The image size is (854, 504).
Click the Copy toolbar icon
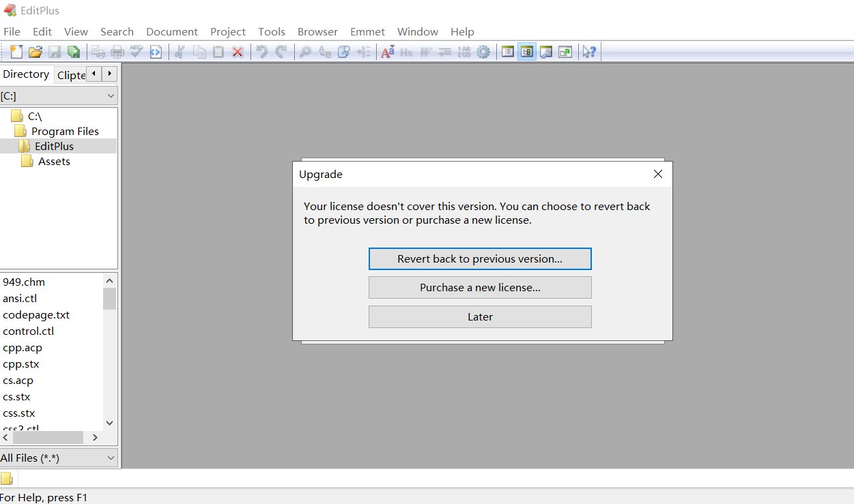point(199,52)
